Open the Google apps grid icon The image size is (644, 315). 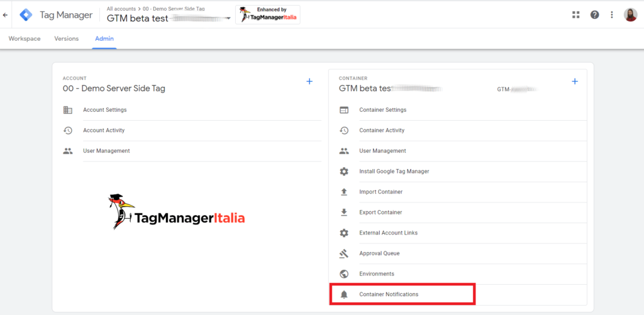(x=576, y=15)
